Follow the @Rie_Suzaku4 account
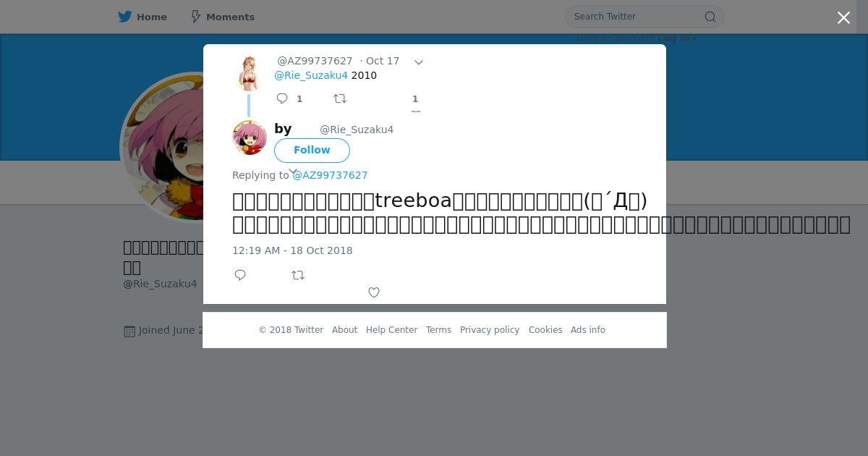 (x=312, y=150)
